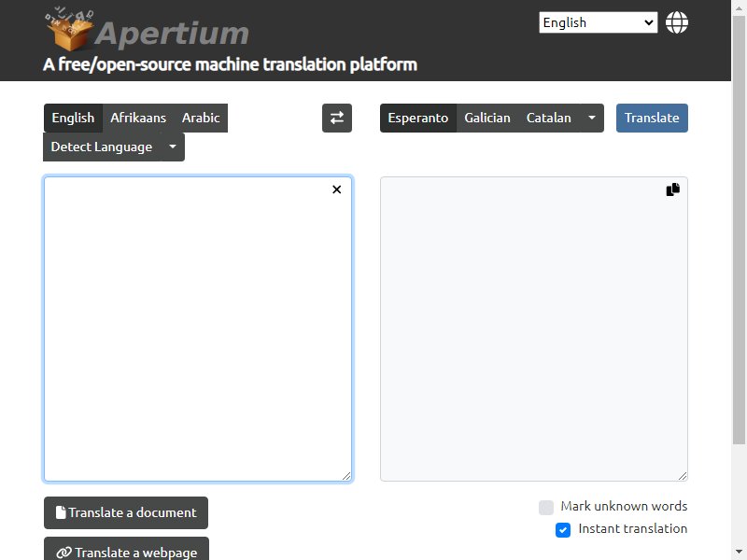
Task: Select Afrikaans as source language
Action: 138,119
